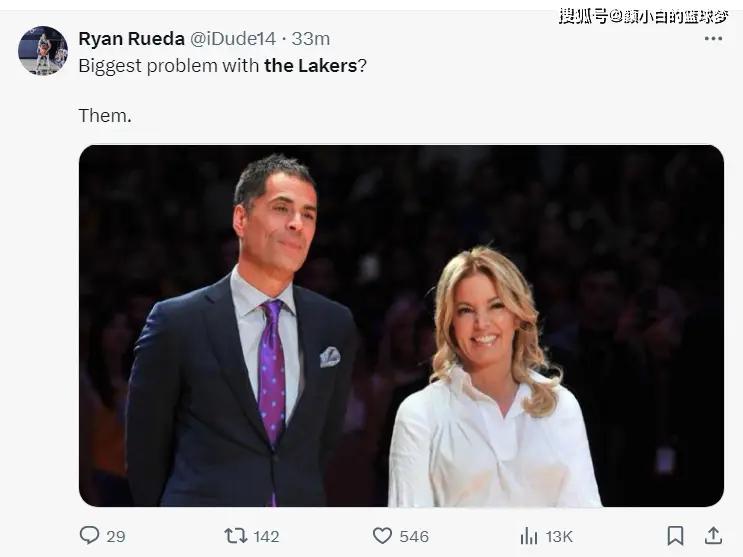Repost the tweet using the retweet icon
Image resolution: width=743 pixels, height=557 pixels.
[236, 536]
